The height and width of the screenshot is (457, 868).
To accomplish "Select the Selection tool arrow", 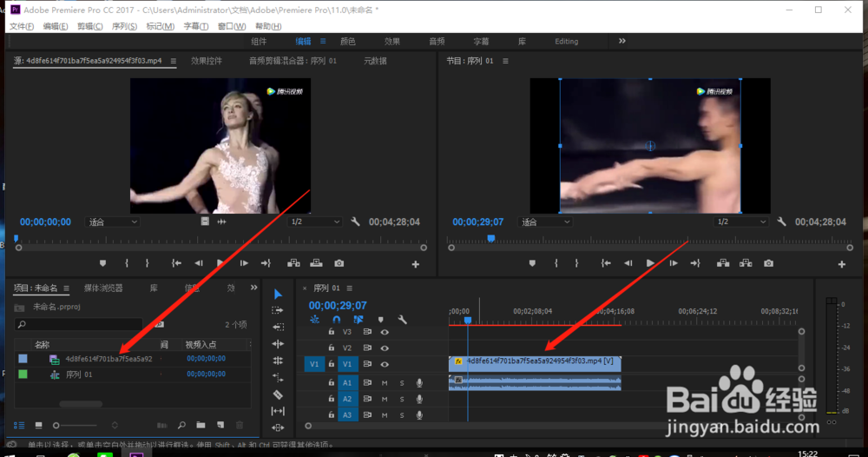I will click(x=278, y=295).
